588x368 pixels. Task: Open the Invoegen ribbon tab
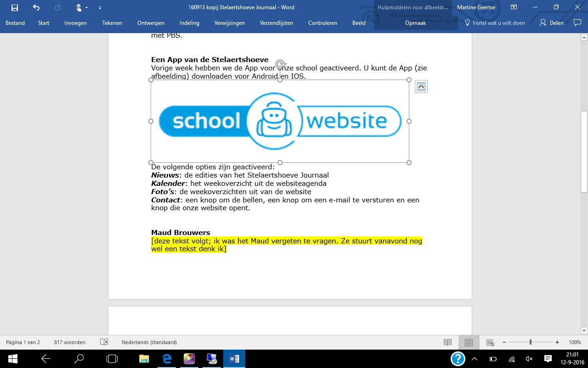pos(75,23)
